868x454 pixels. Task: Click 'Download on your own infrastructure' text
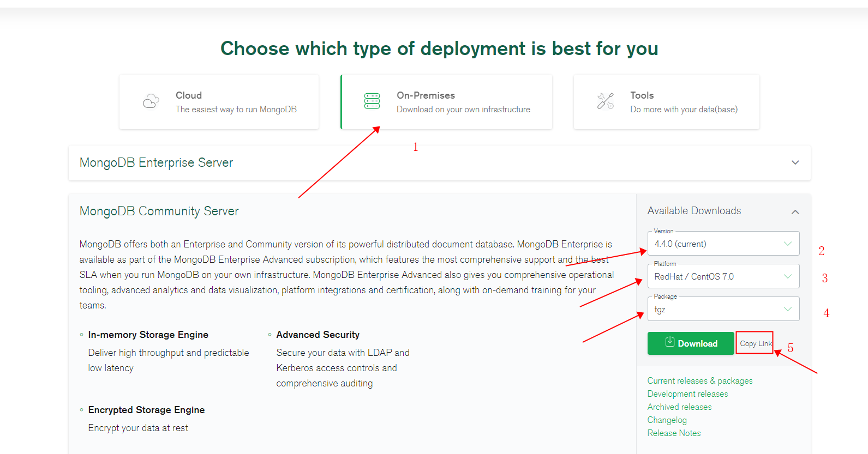pos(463,110)
